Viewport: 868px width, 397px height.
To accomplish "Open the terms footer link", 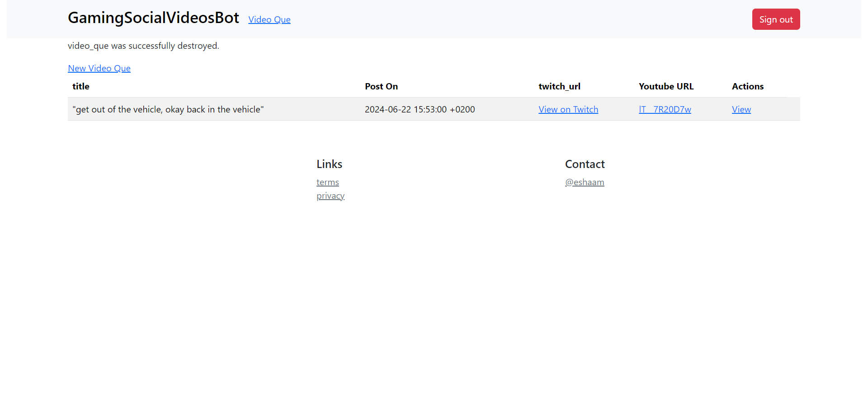I will [x=327, y=182].
